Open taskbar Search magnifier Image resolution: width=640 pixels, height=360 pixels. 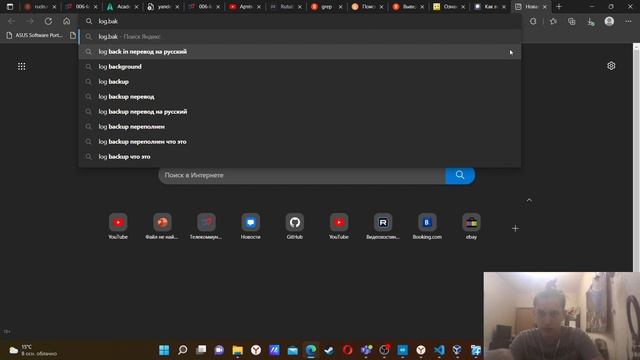(x=182, y=350)
